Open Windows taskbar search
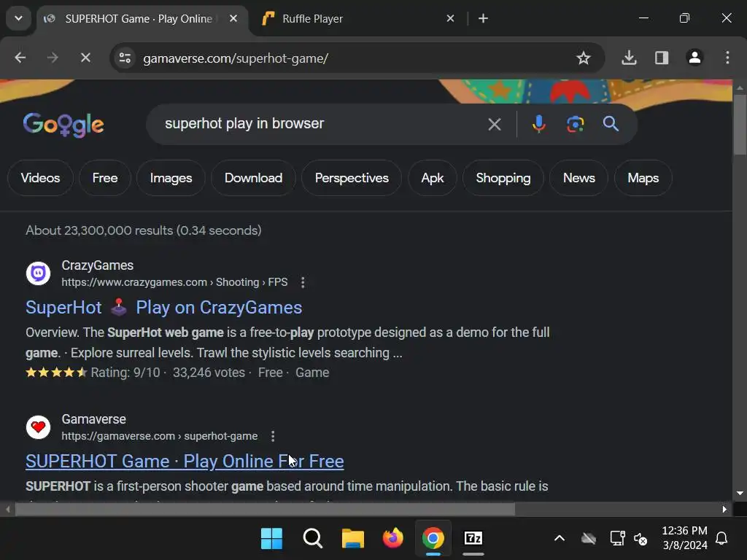The image size is (747, 560). click(312, 539)
